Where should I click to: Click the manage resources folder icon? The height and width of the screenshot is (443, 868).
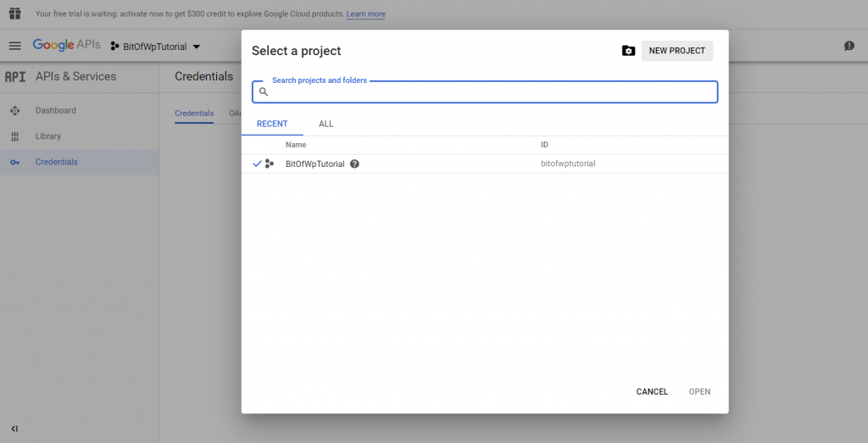click(x=628, y=51)
